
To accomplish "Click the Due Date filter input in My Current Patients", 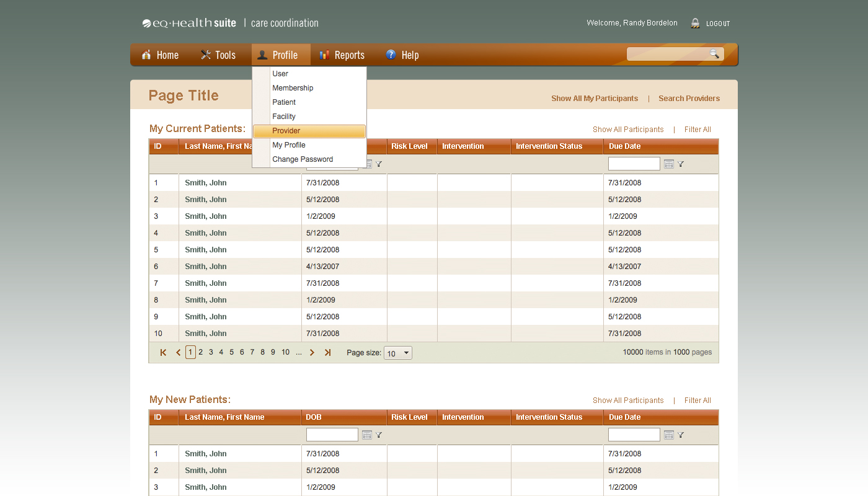I will (634, 164).
